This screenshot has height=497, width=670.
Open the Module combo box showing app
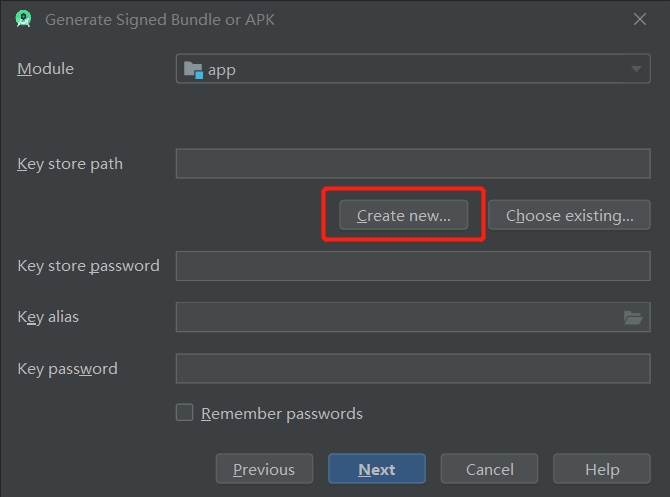[x=413, y=69]
